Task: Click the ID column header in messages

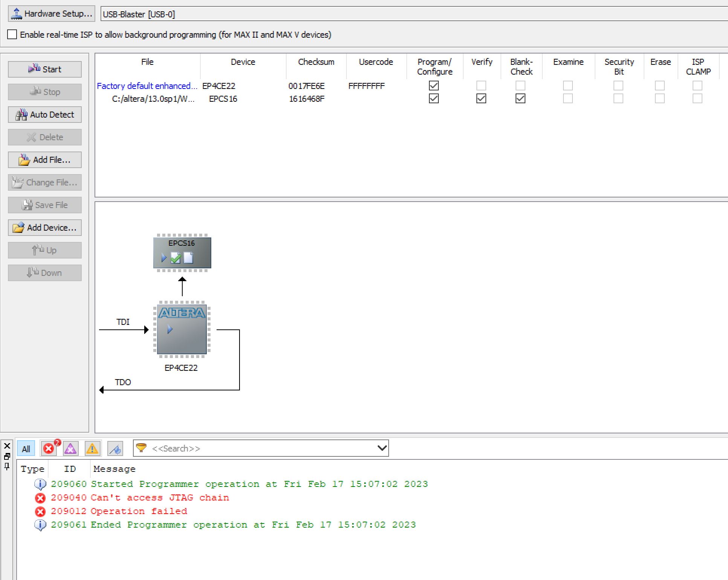Action: (70, 469)
